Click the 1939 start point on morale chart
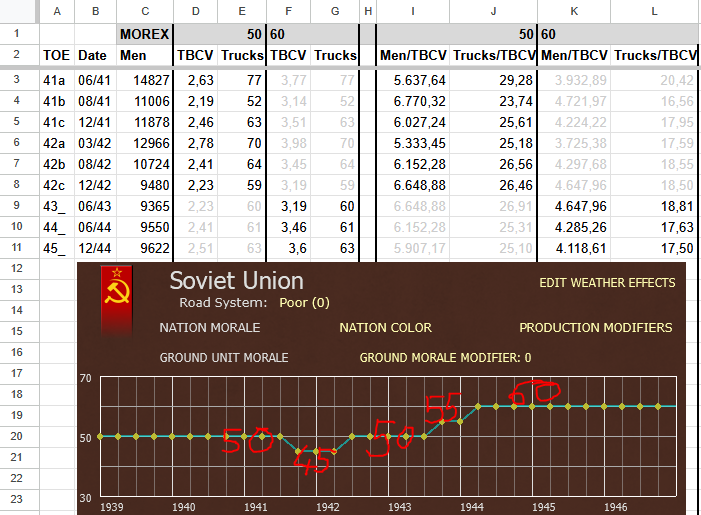This screenshot has width=701, height=515. pyautogui.click(x=100, y=436)
